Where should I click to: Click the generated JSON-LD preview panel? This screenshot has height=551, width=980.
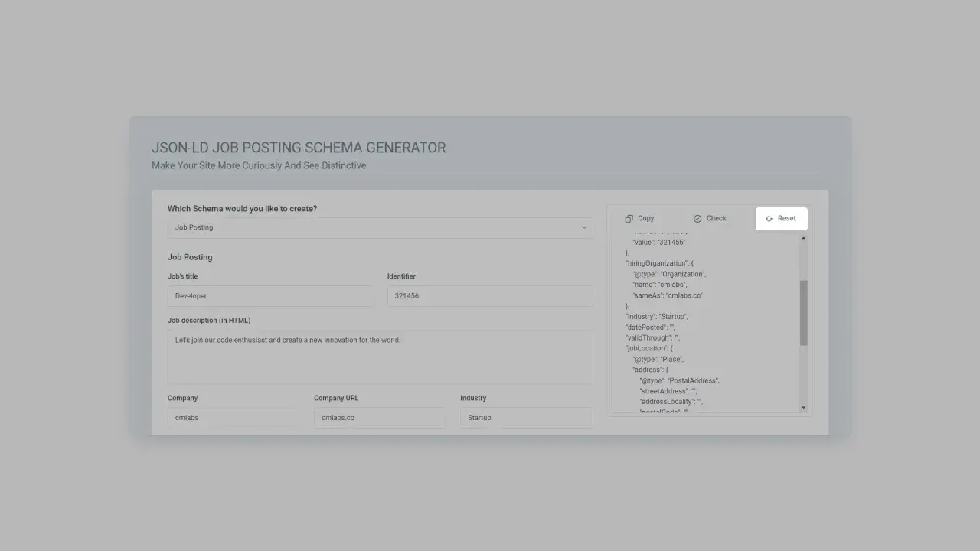[x=704, y=321]
